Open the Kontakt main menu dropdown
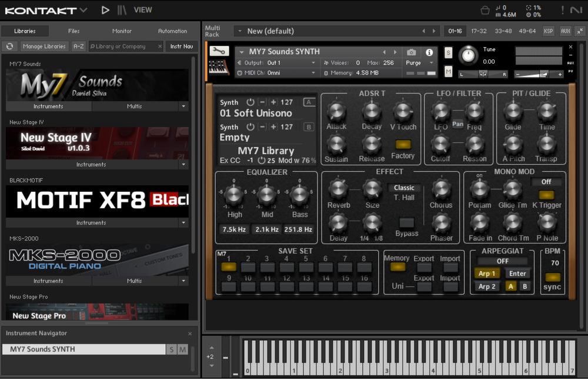 (x=83, y=10)
